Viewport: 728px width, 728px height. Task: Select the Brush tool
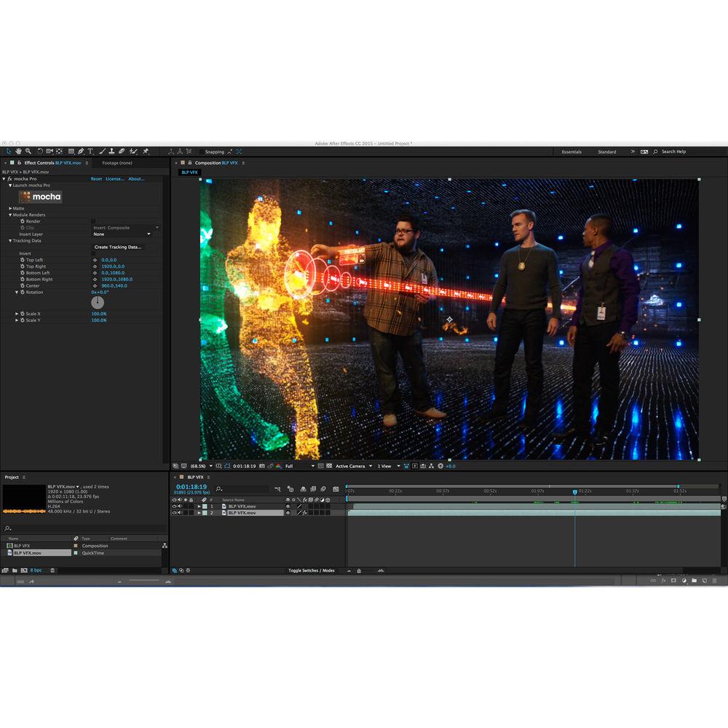pos(102,151)
